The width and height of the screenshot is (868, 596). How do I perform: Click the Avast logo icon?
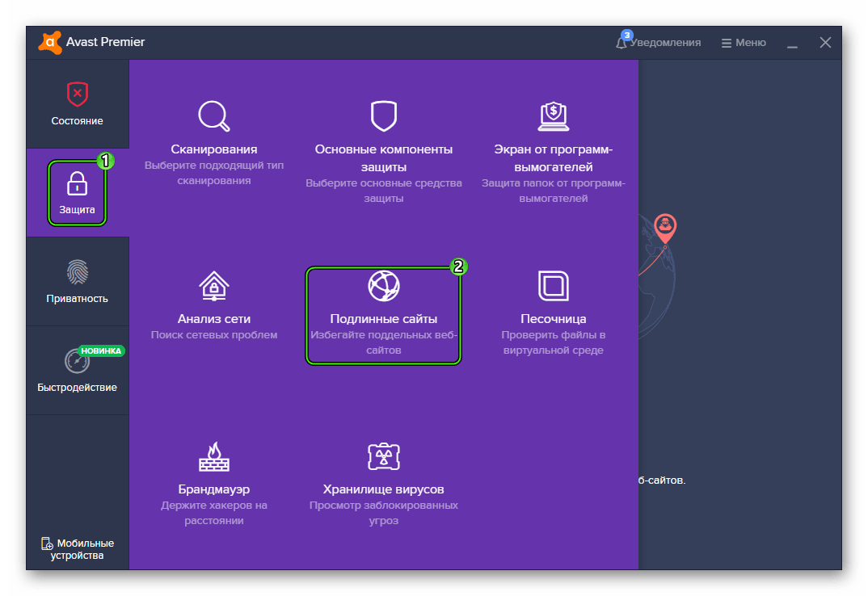[x=49, y=42]
